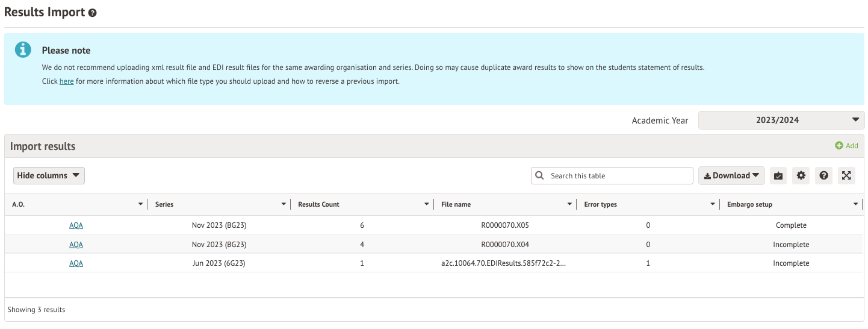Click the info icon in the notice banner
Viewport: 868px width, 329px height.
click(23, 50)
